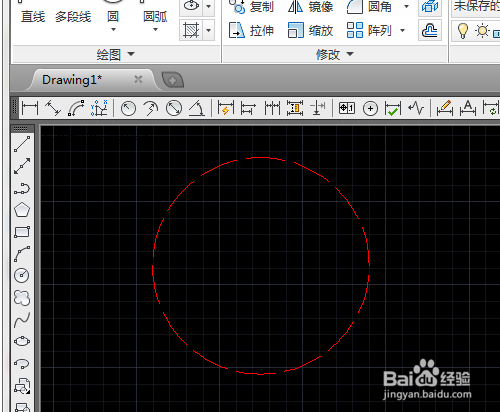The width and height of the screenshot is (500, 412).
Task: Open the 阵列 (Array) dropdown arrow
Action: [x=402, y=30]
